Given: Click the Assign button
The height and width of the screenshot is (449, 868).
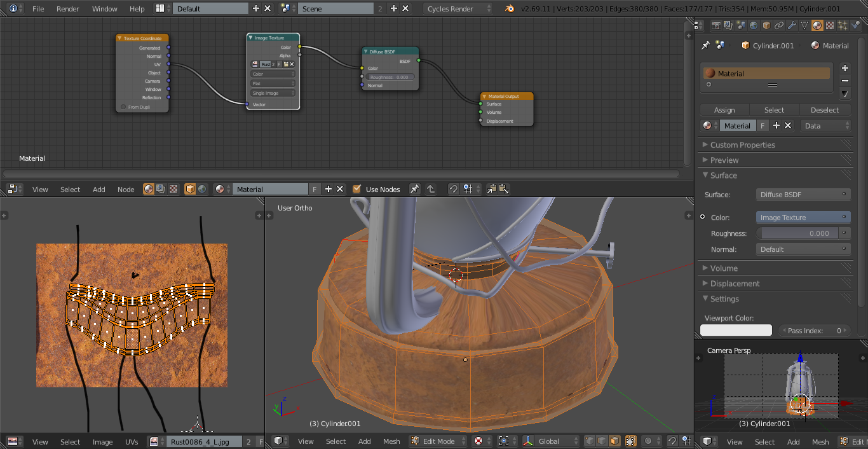Looking at the screenshot, I should click(724, 110).
